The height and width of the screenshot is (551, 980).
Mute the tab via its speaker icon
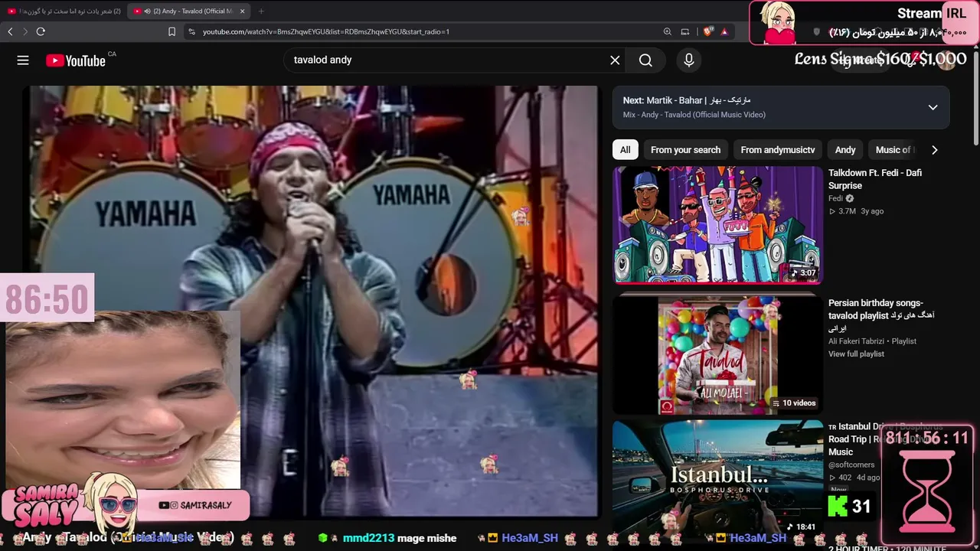pyautogui.click(x=147, y=11)
